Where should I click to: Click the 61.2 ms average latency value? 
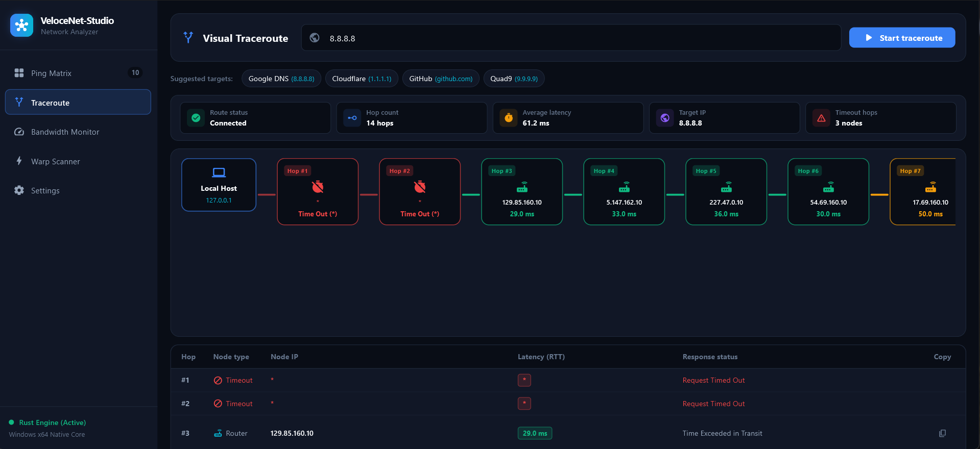536,123
